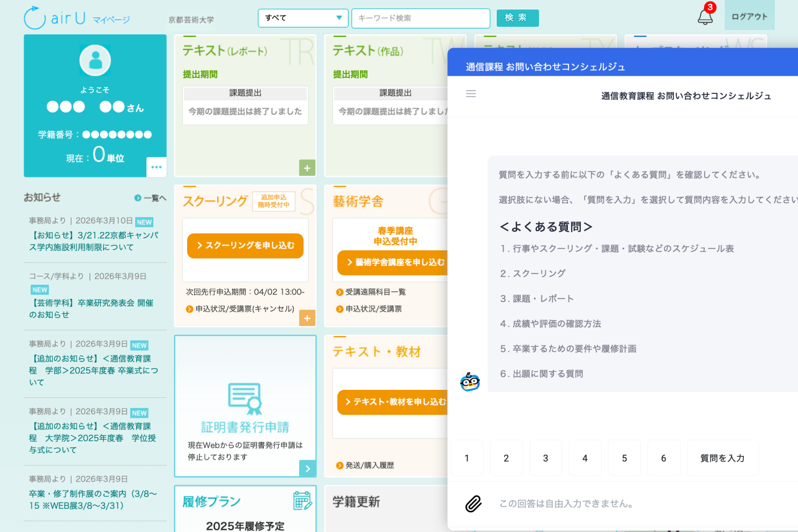
Task: Click the 質問を入力 chat button
Action: point(722,458)
